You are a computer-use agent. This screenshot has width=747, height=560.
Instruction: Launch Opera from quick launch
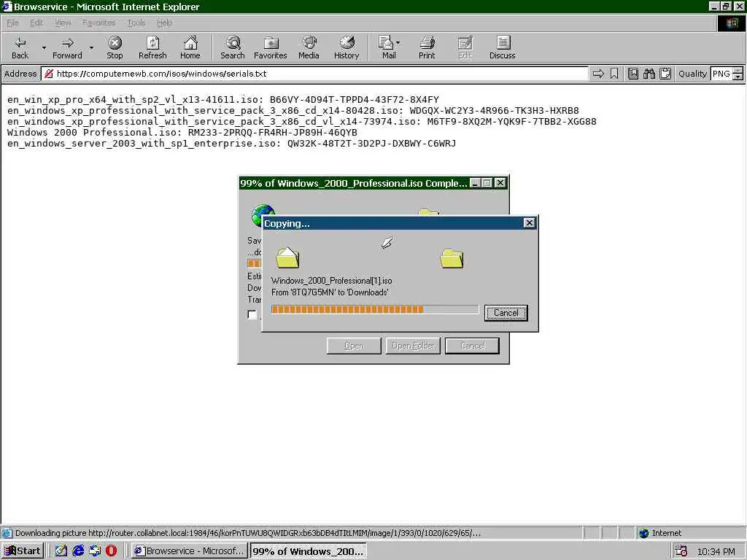coord(111,551)
